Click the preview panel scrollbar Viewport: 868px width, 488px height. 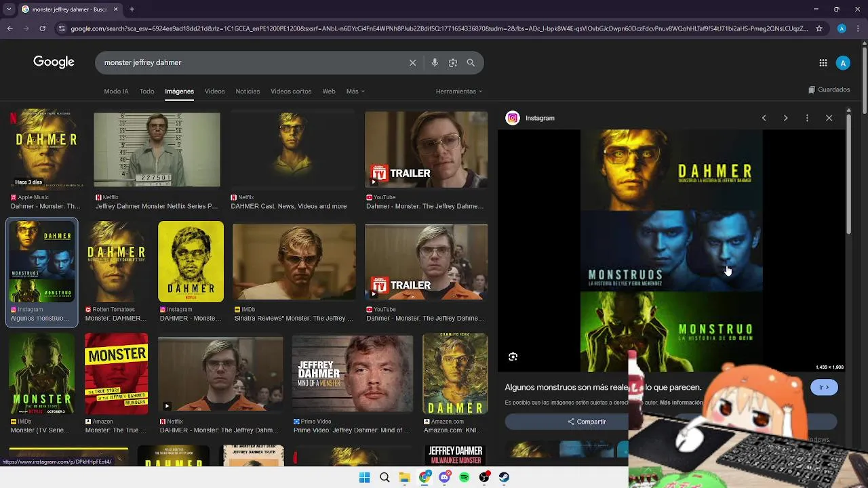[848, 174]
